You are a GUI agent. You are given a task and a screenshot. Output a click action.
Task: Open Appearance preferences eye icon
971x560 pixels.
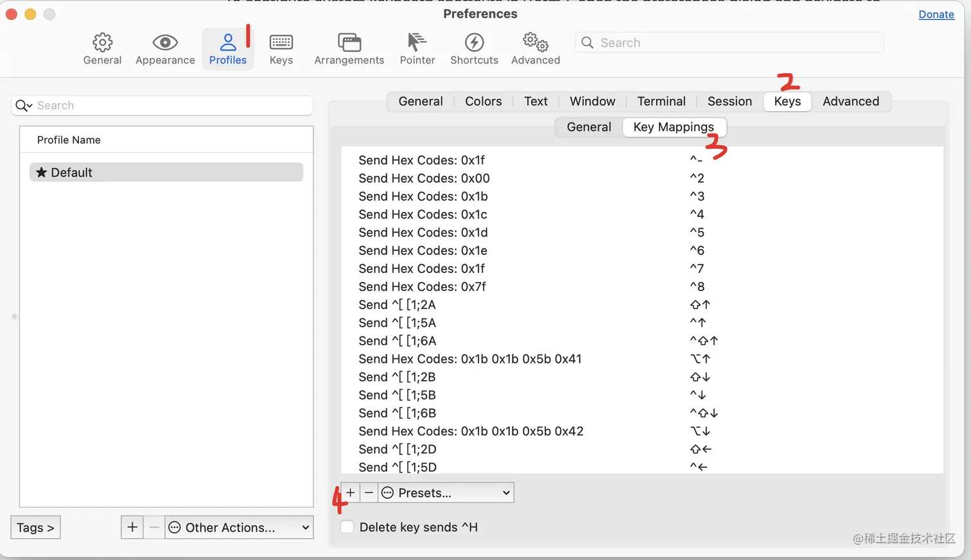(x=165, y=42)
